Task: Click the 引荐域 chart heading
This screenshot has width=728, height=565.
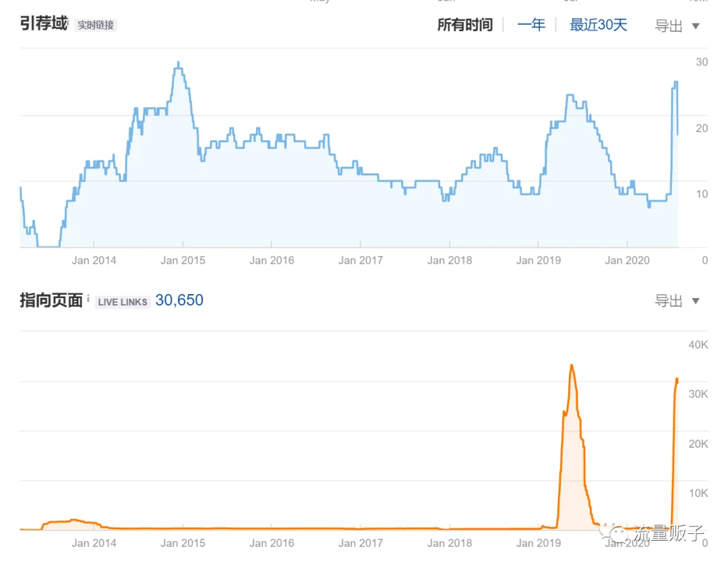Action: (44, 23)
